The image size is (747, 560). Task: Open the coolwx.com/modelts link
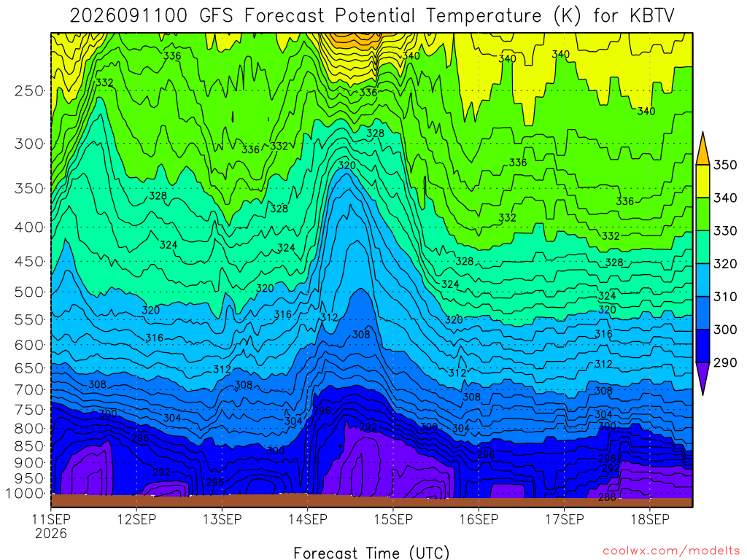click(672, 551)
